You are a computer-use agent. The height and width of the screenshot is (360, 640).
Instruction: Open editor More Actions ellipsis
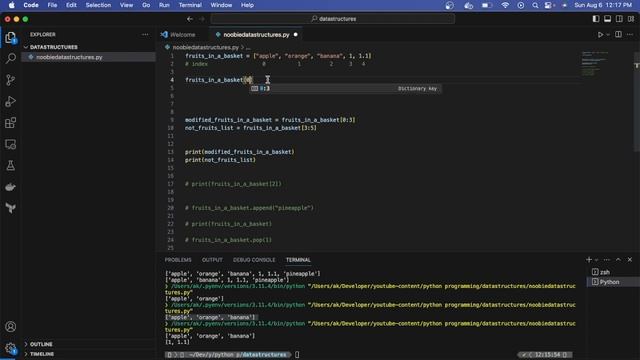[630, 35]
